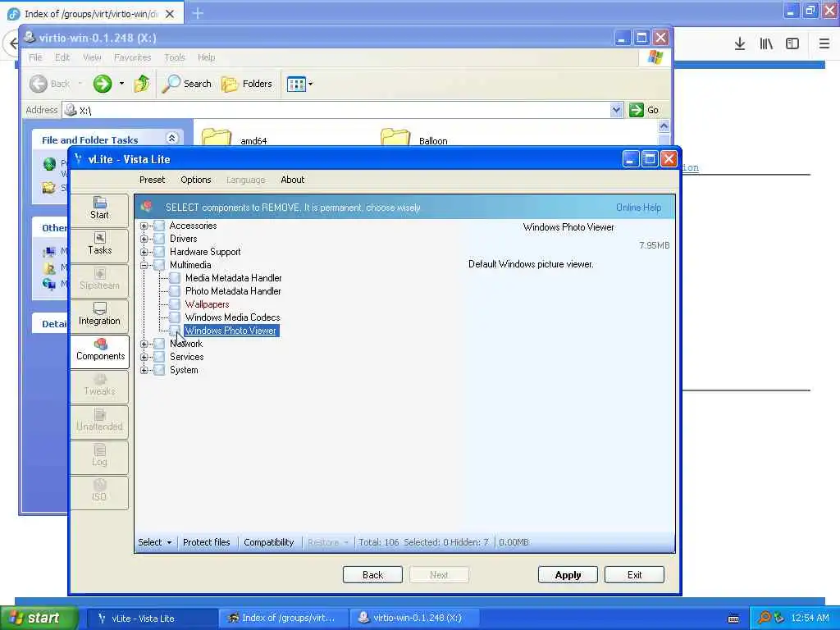Image resolution: width=840 pixels, height=630 pixels.
Task: Click Compatibility in vLite status bar
Action: [x=269, y=542]
